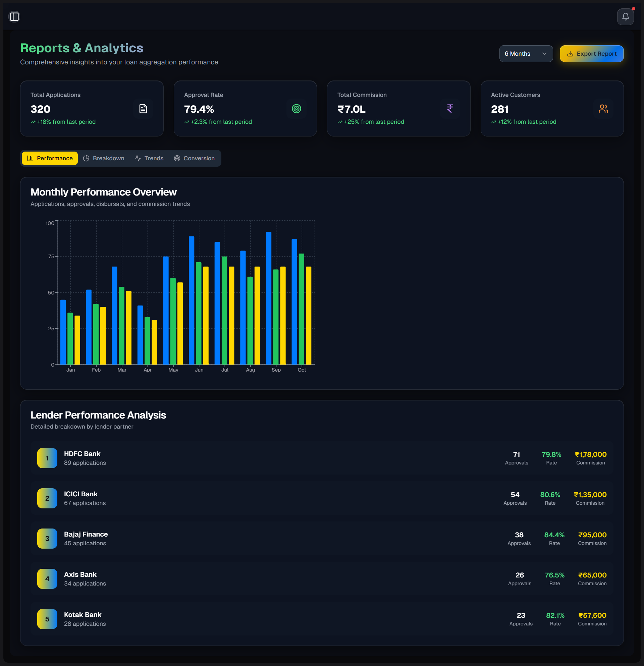Viewport: 644px width, 666px height.
Task: Click the yellow bar for Jan
Action: click(x=77, y=340)
